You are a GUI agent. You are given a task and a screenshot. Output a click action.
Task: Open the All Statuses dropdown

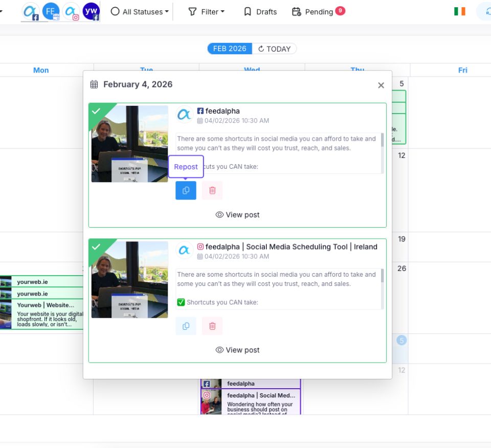(140, 12)
